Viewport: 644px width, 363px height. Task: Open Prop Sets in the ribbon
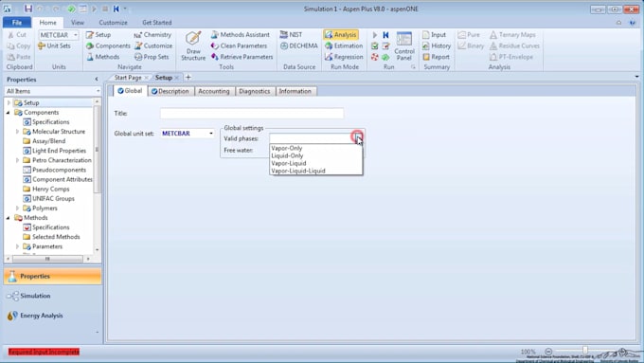click(152, 57)
